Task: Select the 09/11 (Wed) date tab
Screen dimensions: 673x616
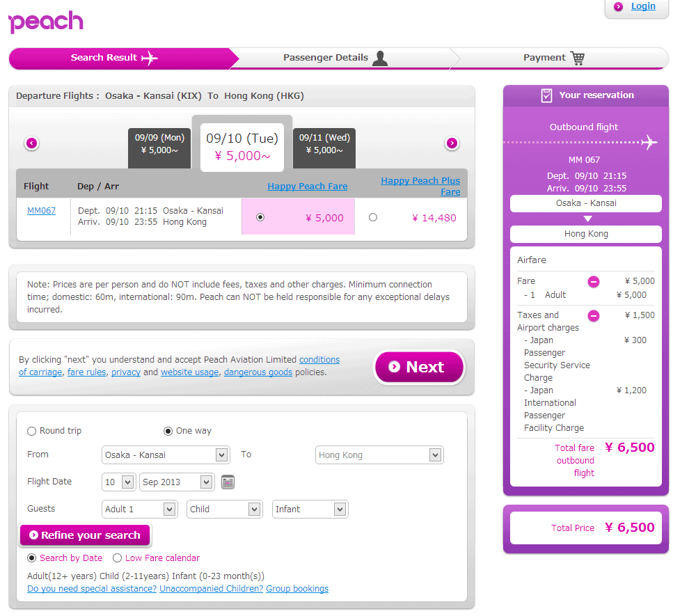Action: [324, 144]
